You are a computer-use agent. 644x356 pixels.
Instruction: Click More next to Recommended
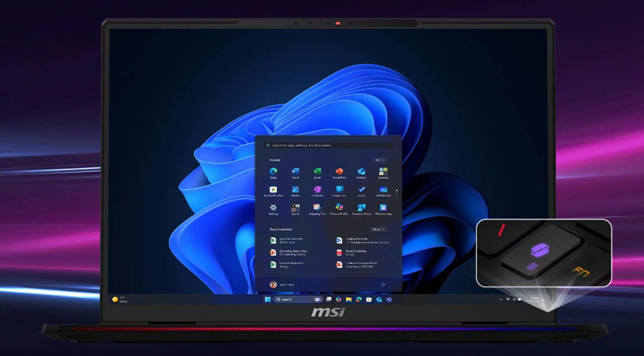[379, 229]
